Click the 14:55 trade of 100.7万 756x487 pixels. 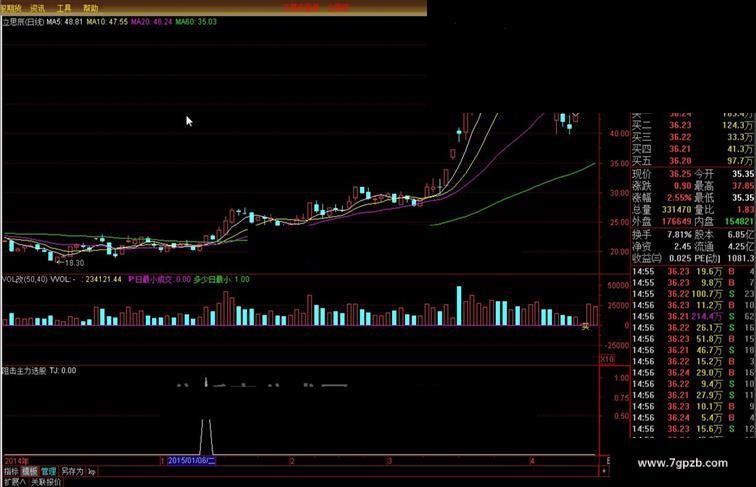tap(692, 294)
